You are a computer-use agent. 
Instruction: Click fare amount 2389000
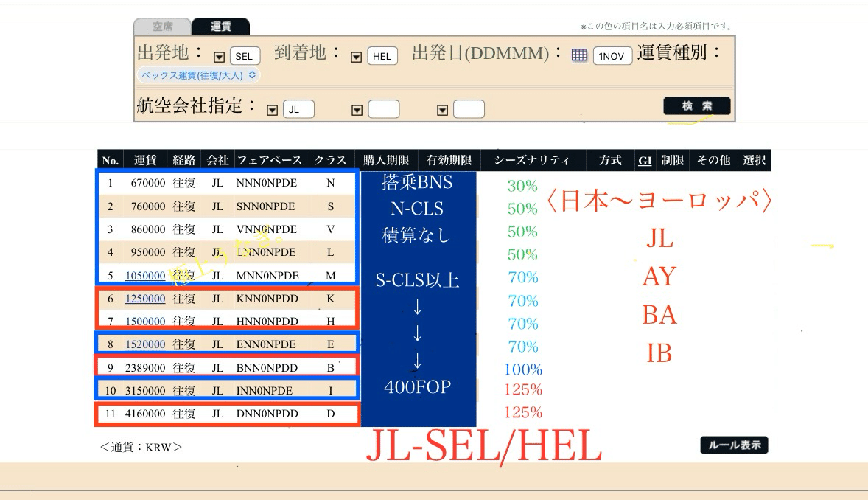pyautogui.click(x=145, y=367)
